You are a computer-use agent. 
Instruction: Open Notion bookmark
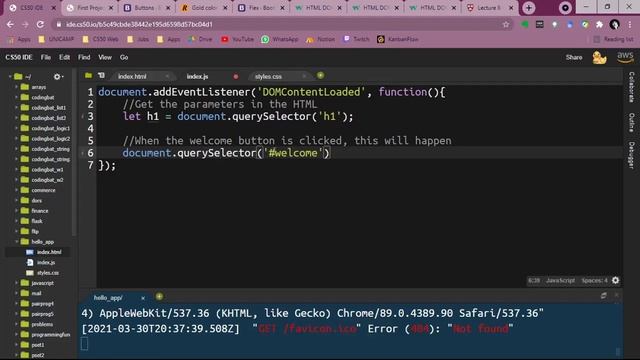[x=320, y=39]
